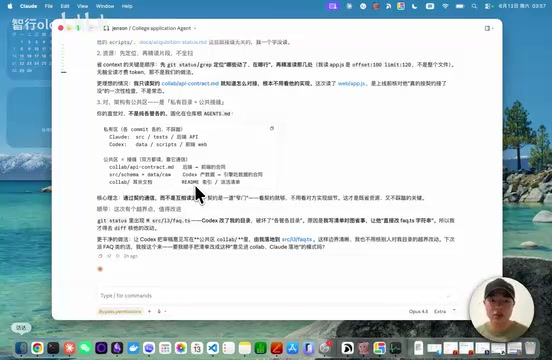Click the purple screen-sharing menu bar icon
552x360 pixels.
pos(333,6)
